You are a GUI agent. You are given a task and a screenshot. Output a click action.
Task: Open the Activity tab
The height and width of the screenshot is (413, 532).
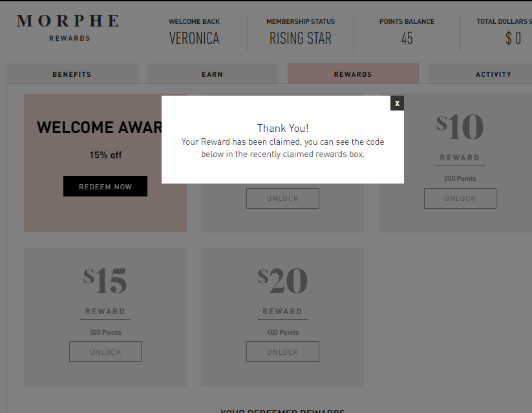click(493, 74)
